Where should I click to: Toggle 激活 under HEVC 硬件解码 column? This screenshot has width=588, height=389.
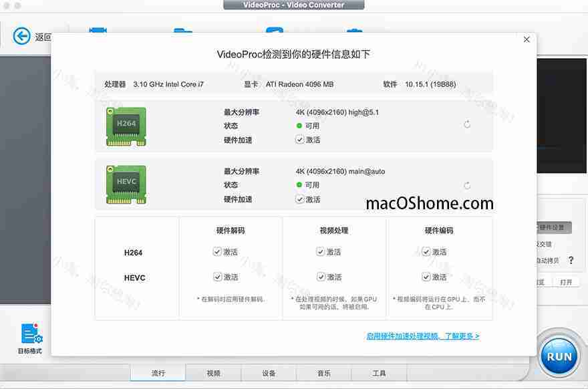(x=217, y=276)
